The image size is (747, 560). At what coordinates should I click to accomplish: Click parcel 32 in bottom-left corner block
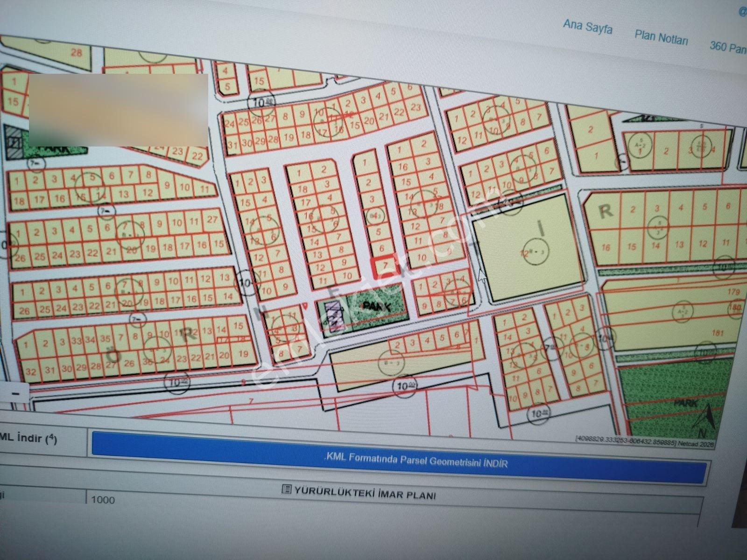(31, 372)
